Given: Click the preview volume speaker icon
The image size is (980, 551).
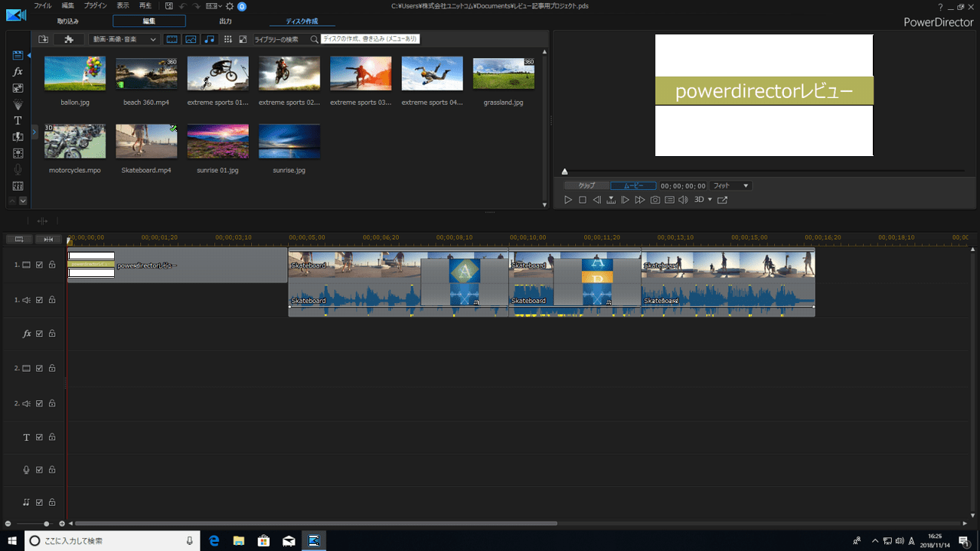Looking at the screenshot, I should [x=684, y=200].
